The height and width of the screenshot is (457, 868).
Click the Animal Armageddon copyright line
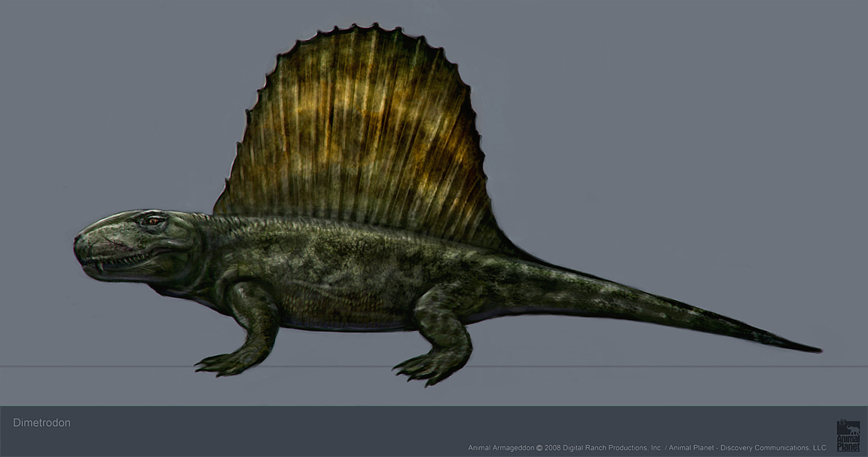[647, 448]
